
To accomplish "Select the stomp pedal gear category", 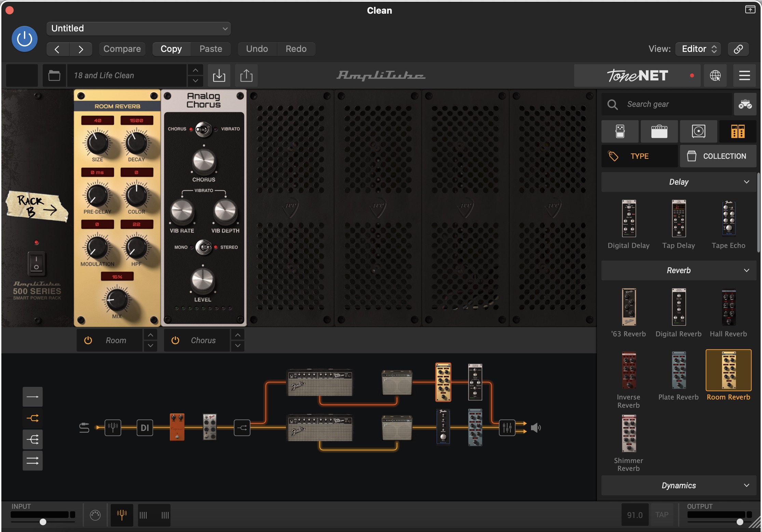I will (x=620, y=131).
